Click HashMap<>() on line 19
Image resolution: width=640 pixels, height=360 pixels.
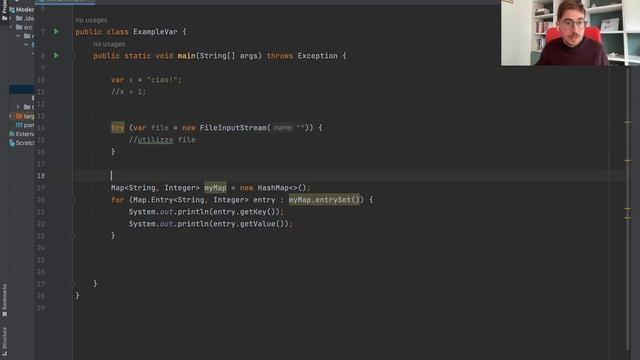point(282,188)
